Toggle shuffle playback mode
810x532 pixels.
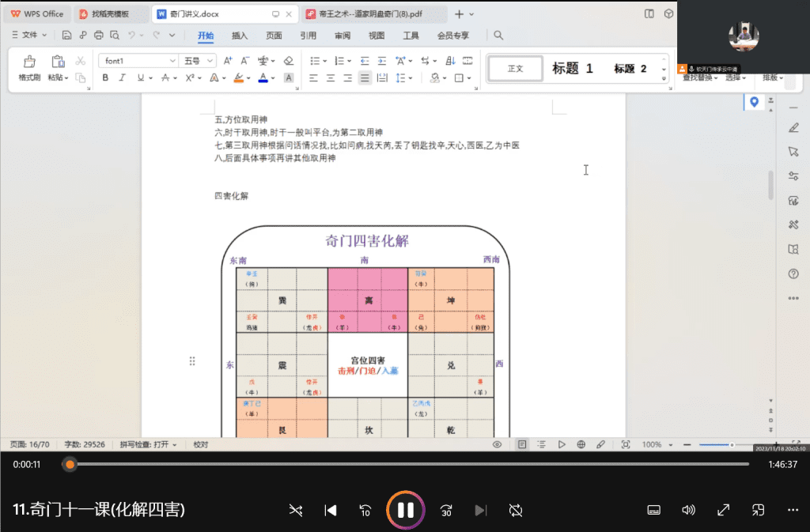point(296,510)
